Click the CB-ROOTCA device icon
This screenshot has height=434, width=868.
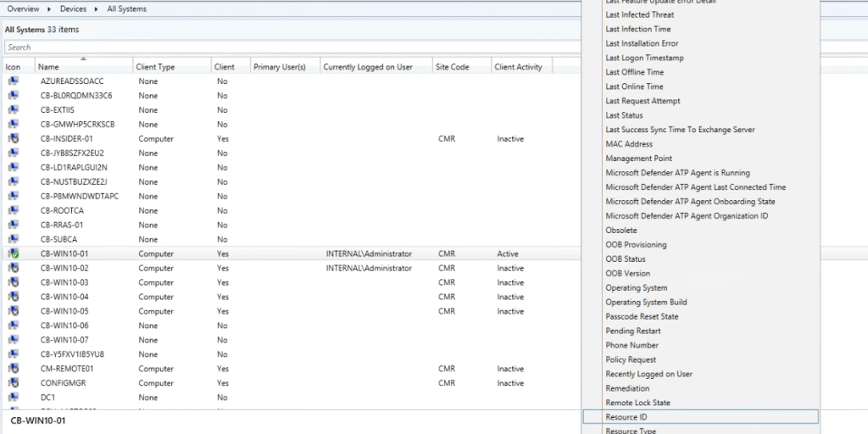pos(14,211)
